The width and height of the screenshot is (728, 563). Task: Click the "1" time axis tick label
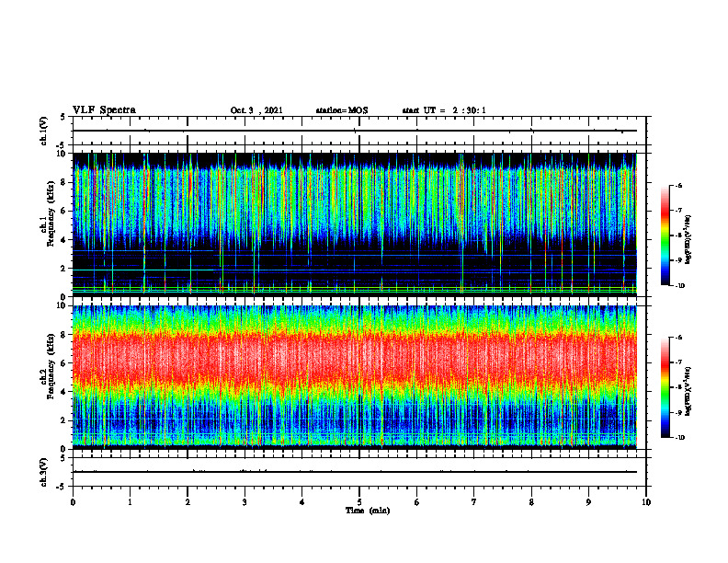pyautogui.click(x=130, y=502)
